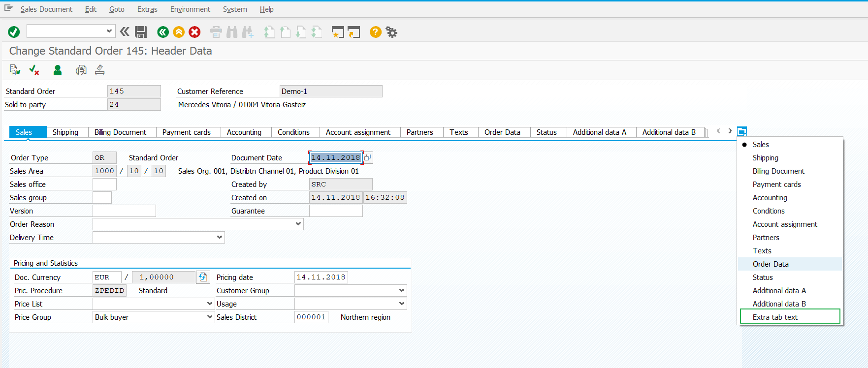Screen dimensions: 868x368
Task: Click the Sales office input field
Action: [104, 184]
